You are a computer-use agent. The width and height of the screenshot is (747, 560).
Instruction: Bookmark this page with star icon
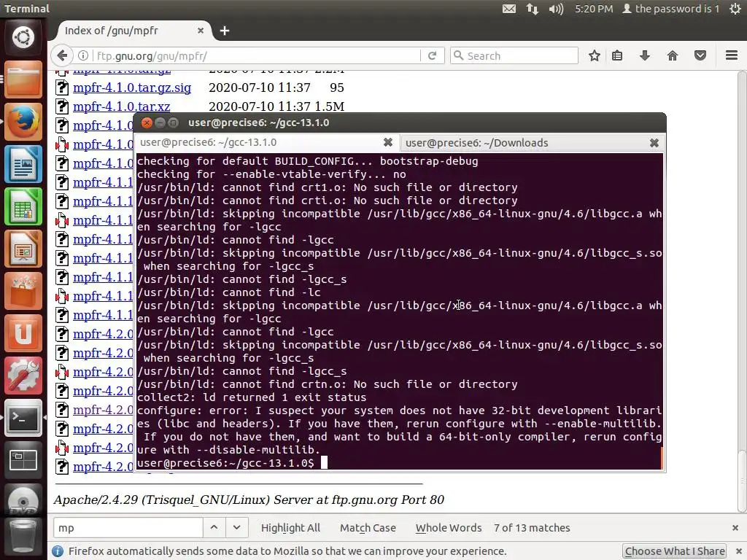point(594,55)
